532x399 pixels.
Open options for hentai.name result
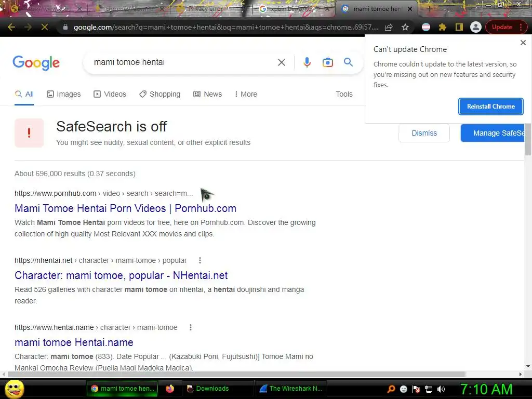click(191, 327)
